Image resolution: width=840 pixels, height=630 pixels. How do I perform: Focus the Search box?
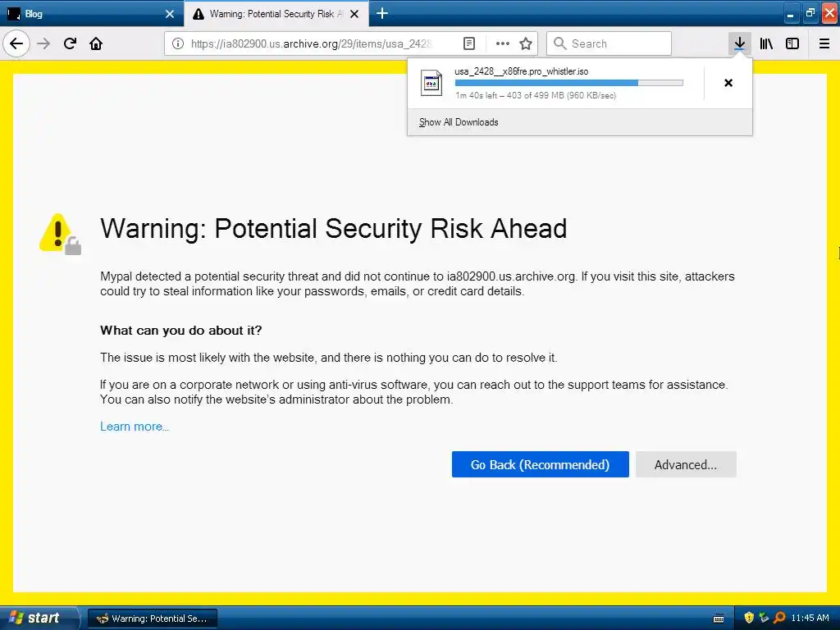[609, 43]
